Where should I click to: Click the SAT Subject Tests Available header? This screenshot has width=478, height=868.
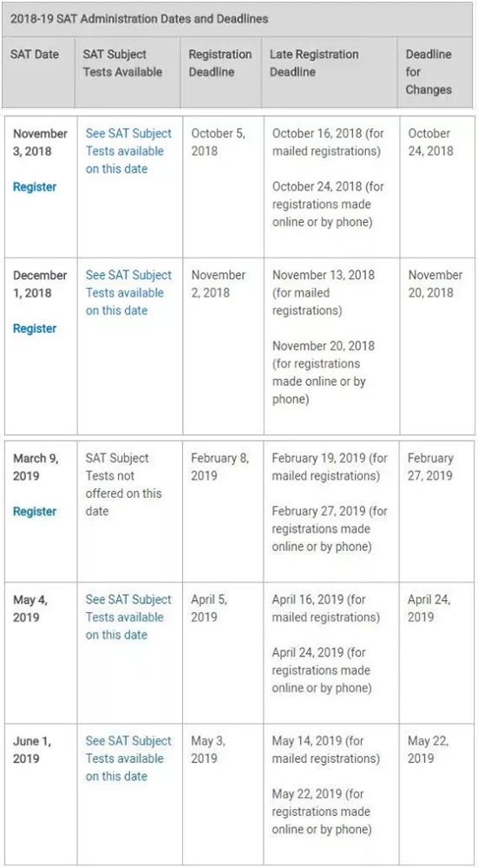coord(122,63)
